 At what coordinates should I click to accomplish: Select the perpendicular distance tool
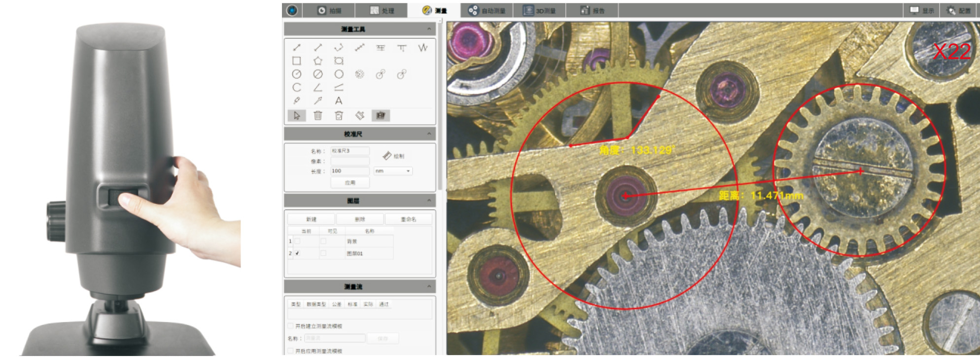(402, 48)
